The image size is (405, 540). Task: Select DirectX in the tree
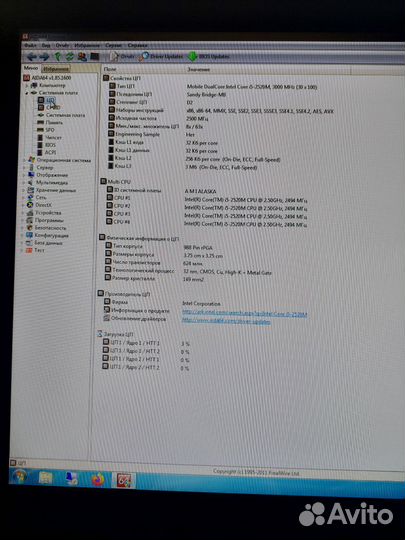coord(40,205)
